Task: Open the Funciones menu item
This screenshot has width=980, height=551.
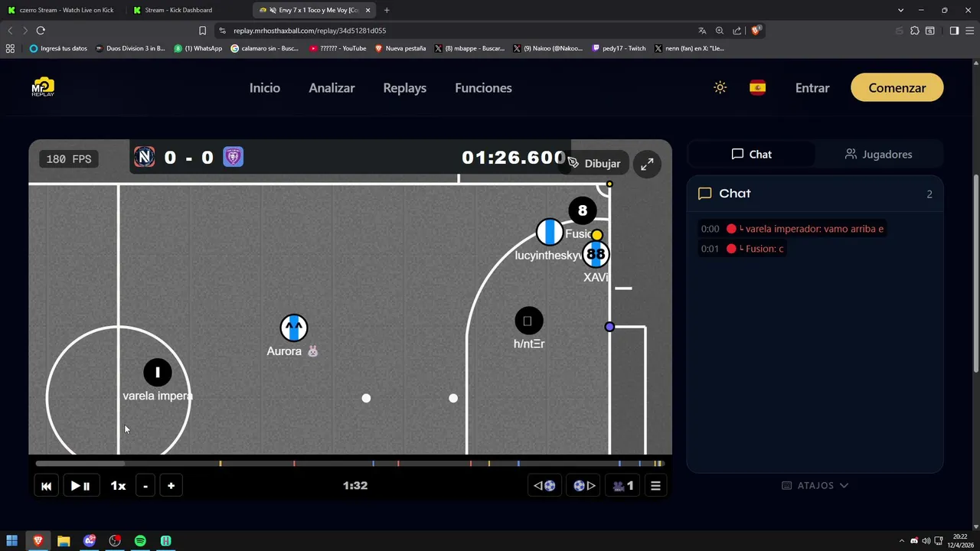Action: tap(483, 88)
